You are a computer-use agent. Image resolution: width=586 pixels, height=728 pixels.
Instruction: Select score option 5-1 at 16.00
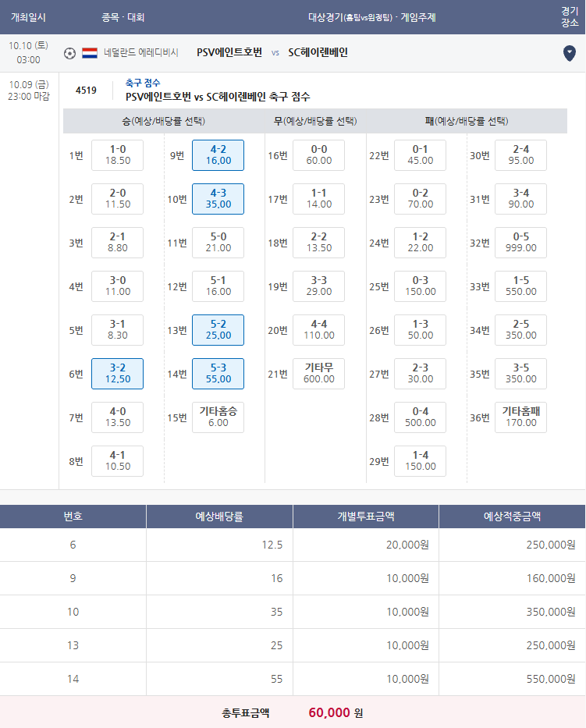point(218,286)
